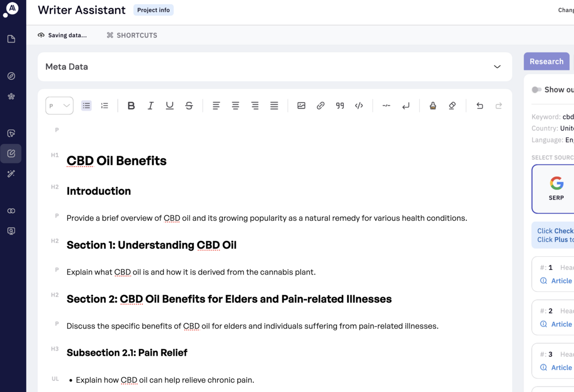Open the paragraph style dropdown
Screen dimensions: 574x392
point(59,106)
